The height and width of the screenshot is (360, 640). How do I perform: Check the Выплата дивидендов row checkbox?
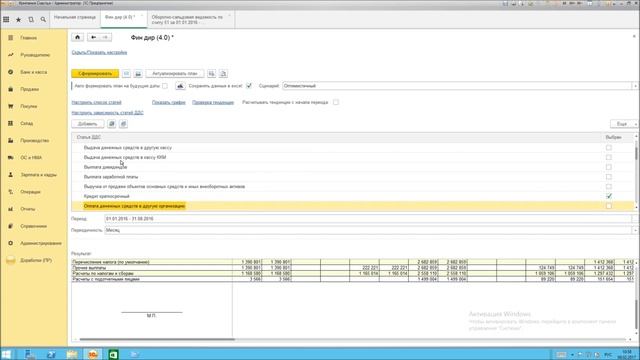(609, 167)
